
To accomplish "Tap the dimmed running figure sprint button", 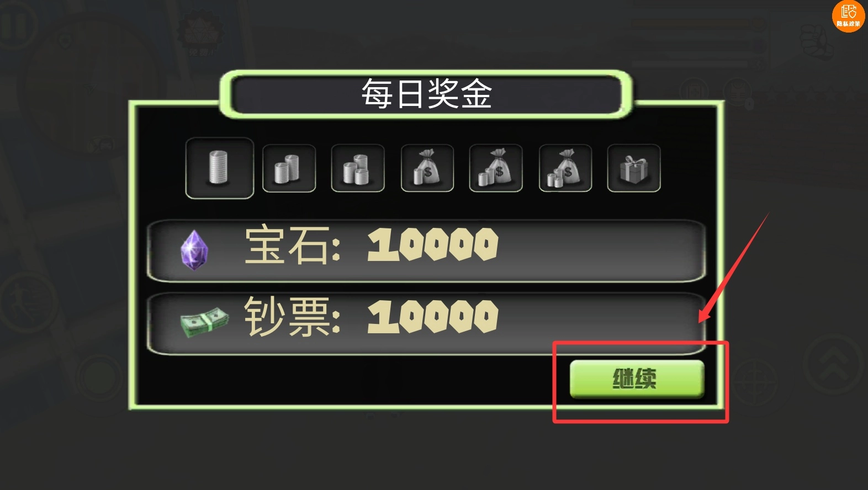I will (28, 302).
